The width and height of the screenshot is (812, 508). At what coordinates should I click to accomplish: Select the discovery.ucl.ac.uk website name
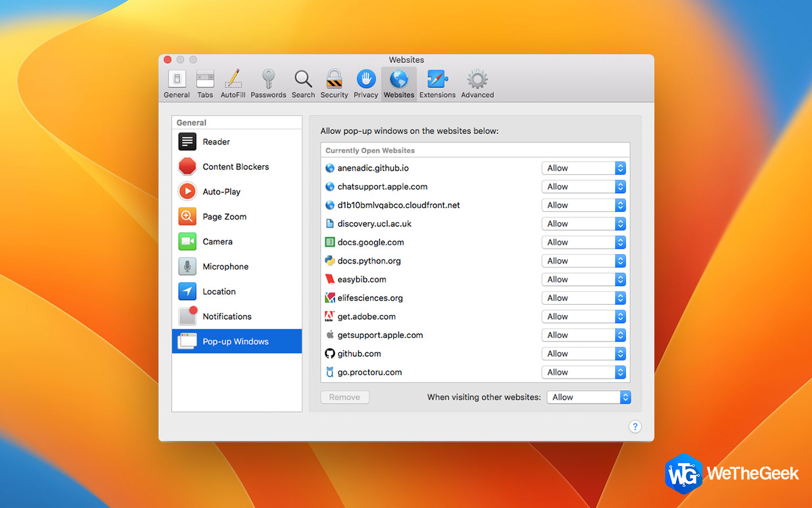pyautogui.click(x=374, y=224)
